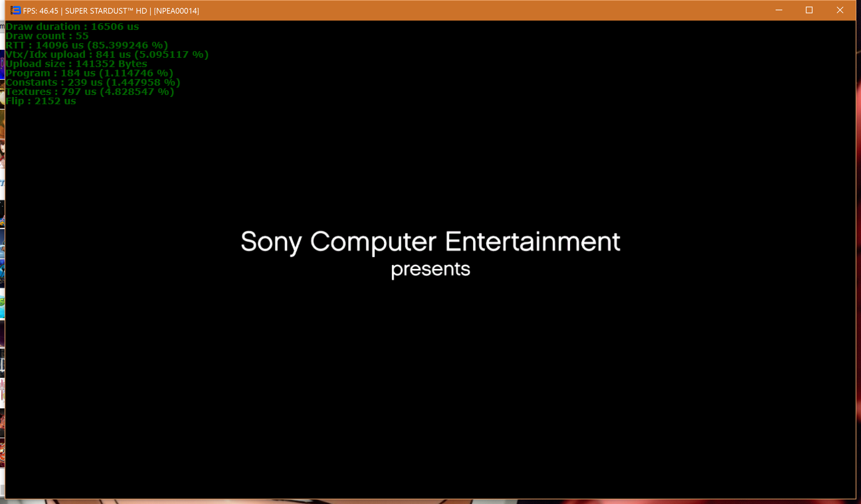Minimize the Super Stardust HD game window
This screenshot has height=504, width=861.
click(779, 10)
